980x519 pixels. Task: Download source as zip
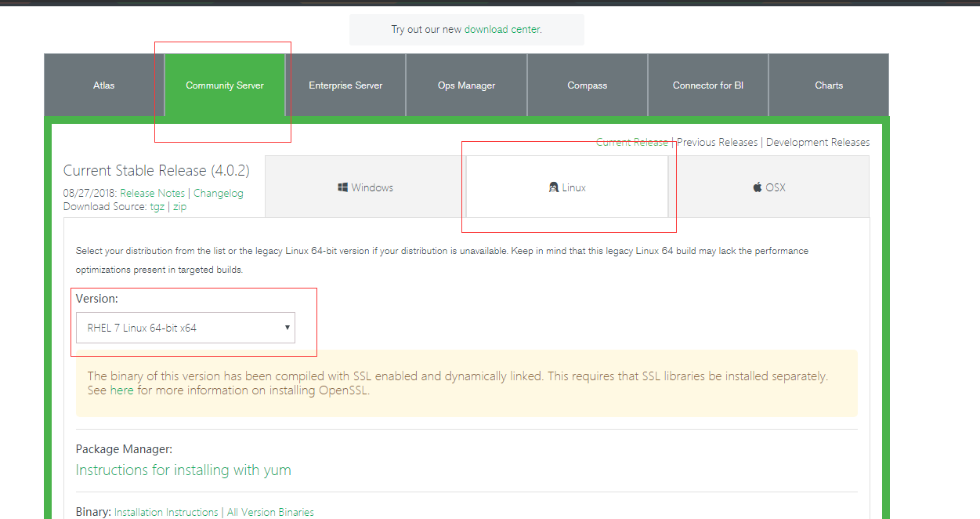[179, 207]
